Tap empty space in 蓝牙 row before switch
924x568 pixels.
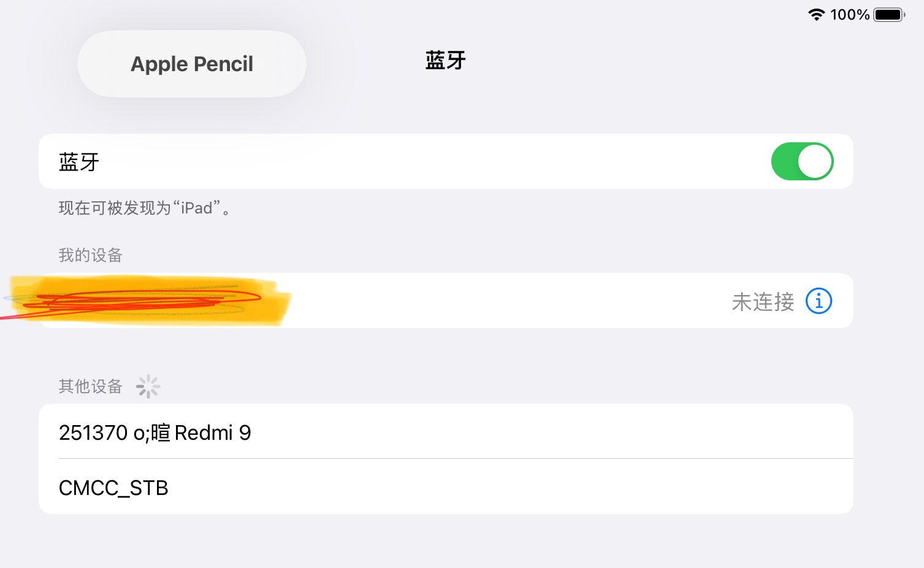click(429, 162)
